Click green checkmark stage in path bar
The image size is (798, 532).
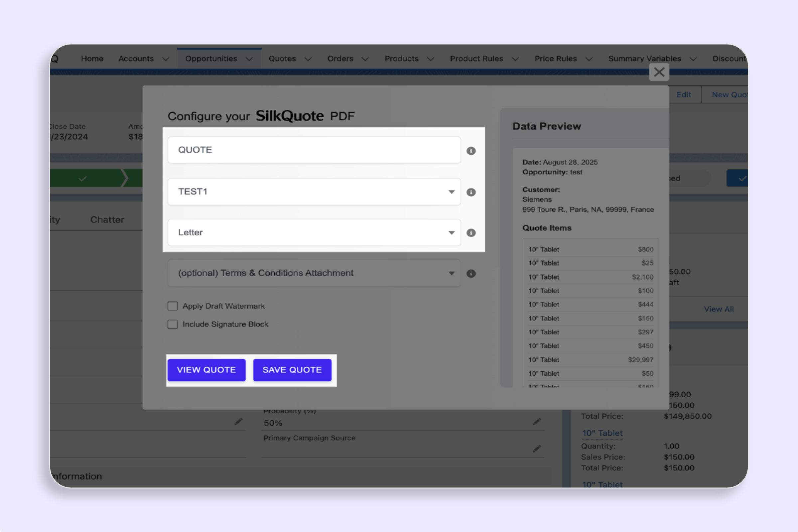(x=82, y=178)
